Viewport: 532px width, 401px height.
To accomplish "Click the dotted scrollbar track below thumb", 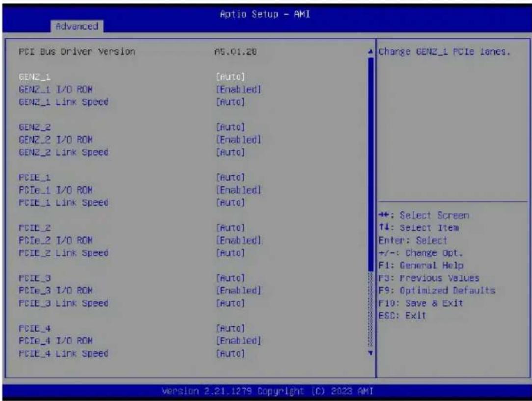I will [371, 310].
